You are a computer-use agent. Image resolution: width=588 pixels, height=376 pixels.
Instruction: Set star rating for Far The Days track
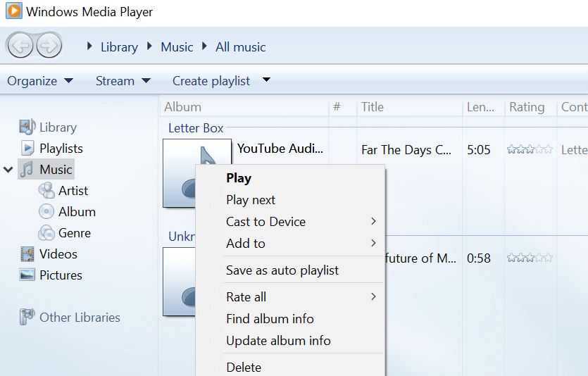coord(530,149)
